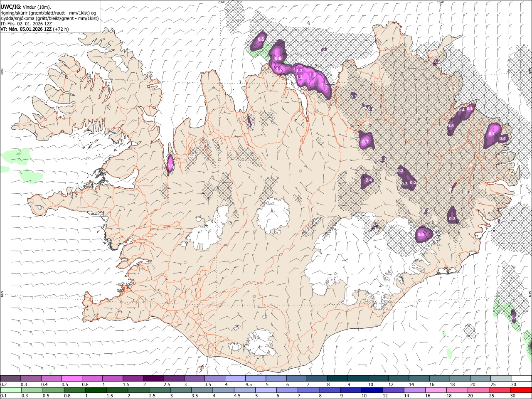This screenshot has height=399, width=532.
Task: Select top legend swatch between 18 and 20
Action: click(460, 378)
